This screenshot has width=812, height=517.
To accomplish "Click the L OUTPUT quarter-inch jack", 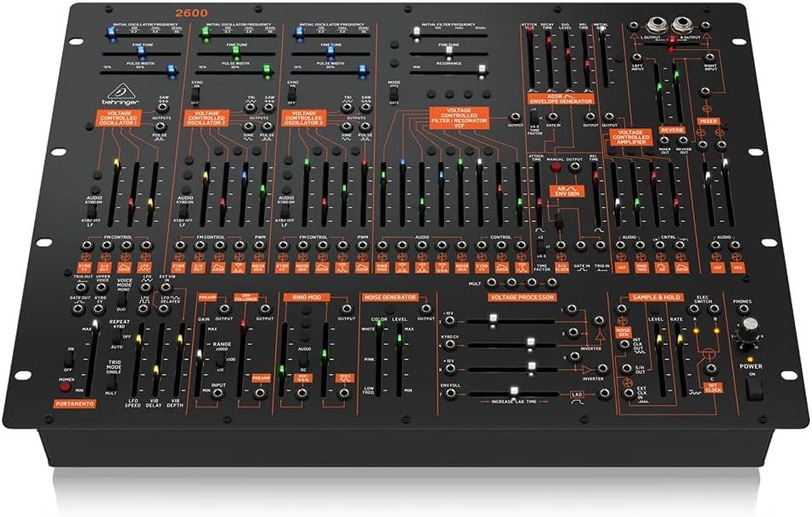I will [657, 25].
